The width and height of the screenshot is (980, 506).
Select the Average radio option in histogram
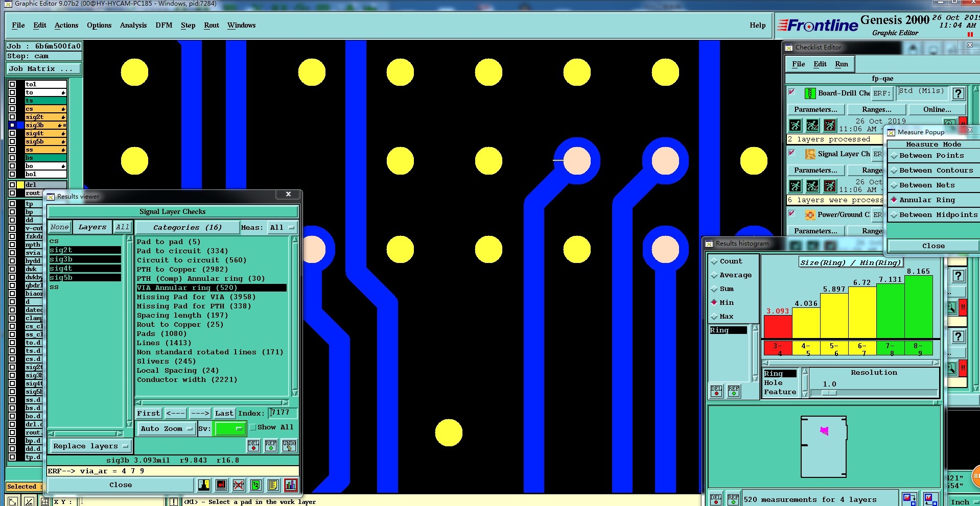[731, 275]
